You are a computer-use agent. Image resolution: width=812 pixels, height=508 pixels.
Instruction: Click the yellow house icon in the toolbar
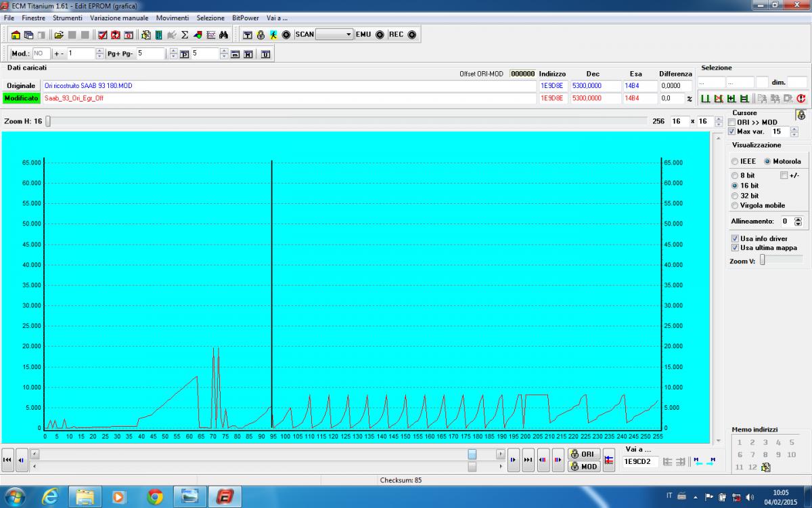pyautogui.click(x=16, y=35)
